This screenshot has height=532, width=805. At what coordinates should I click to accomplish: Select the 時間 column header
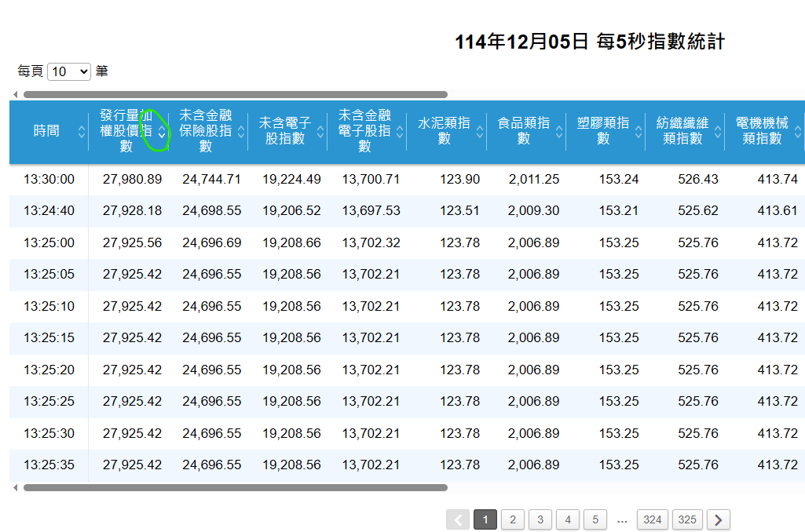click(47, 132)
